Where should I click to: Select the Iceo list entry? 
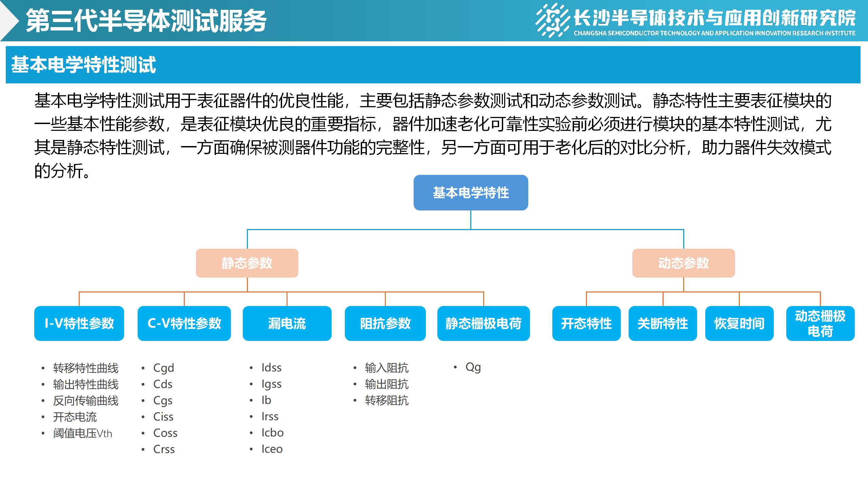click(x=272, y=449)
